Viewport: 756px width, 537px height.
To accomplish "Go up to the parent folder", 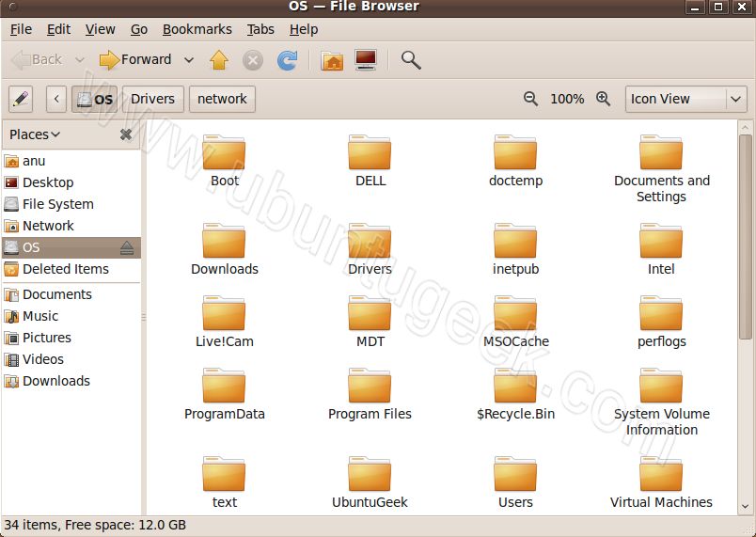I will 219,60.
